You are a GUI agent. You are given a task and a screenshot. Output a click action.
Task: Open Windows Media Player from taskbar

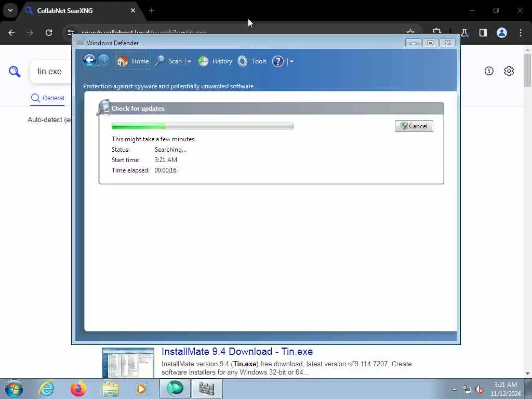(142, 389)
